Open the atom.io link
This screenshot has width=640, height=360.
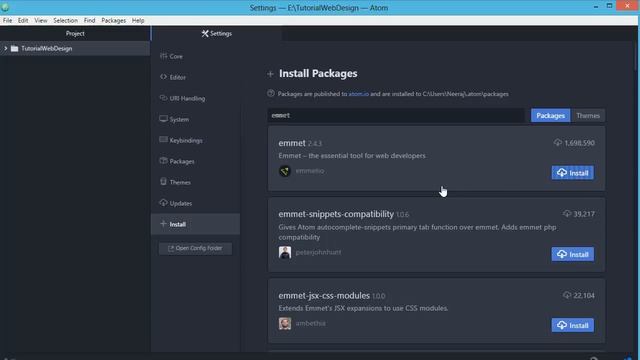point(358,94)
